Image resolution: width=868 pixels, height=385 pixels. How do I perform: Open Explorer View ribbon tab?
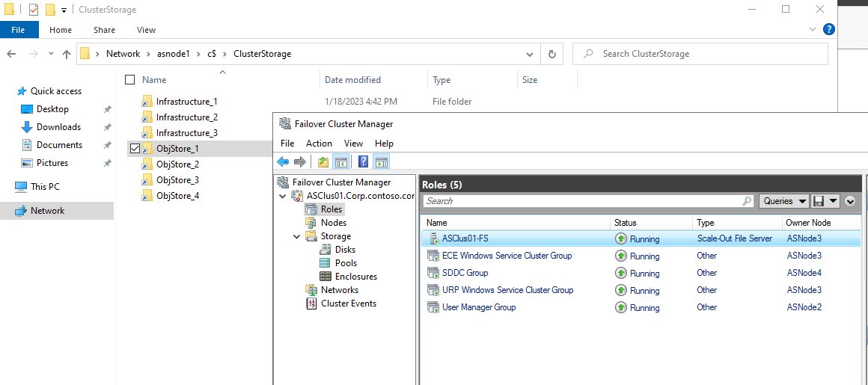coord(146,30)
